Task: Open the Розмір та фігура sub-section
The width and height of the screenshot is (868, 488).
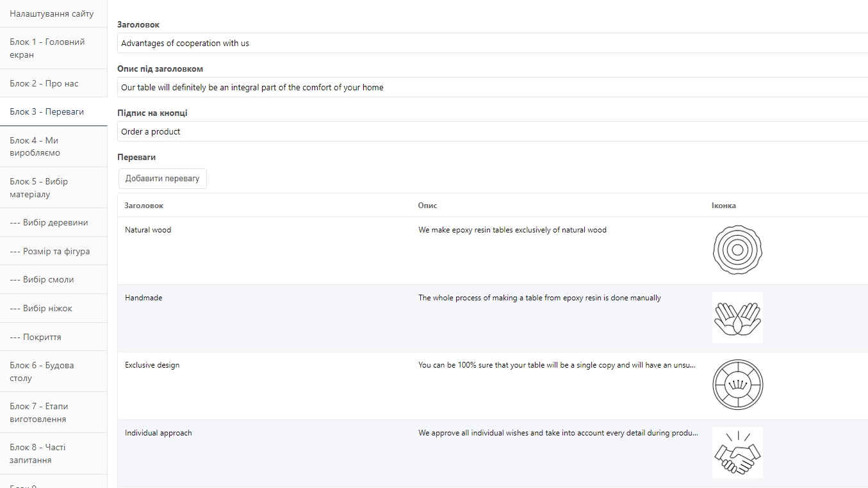Action: point(53,251)
